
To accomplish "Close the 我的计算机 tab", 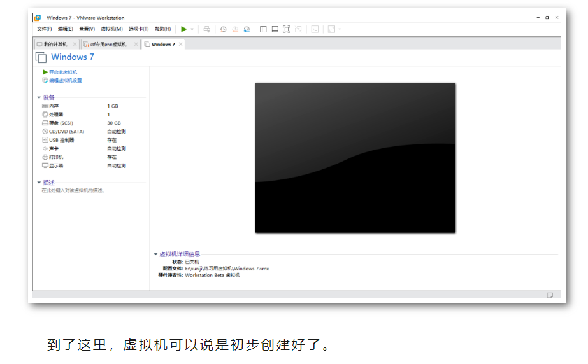I will pyautogui.click(x=75, y=44).
